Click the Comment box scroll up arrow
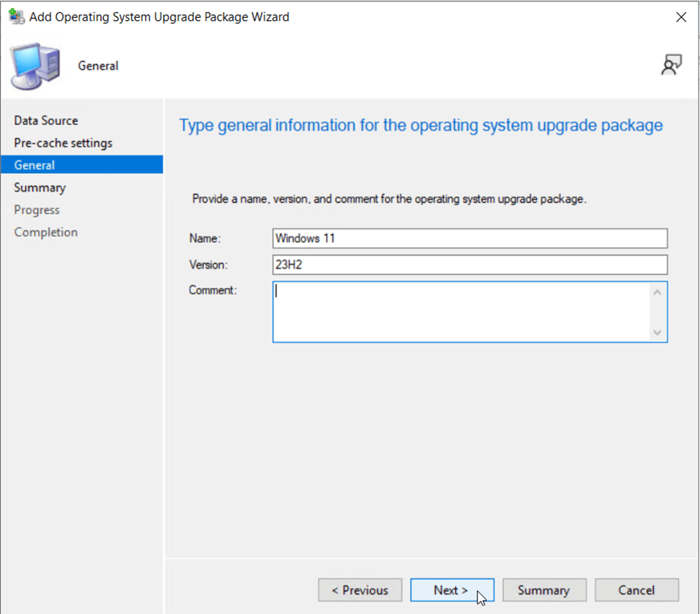 656,292
